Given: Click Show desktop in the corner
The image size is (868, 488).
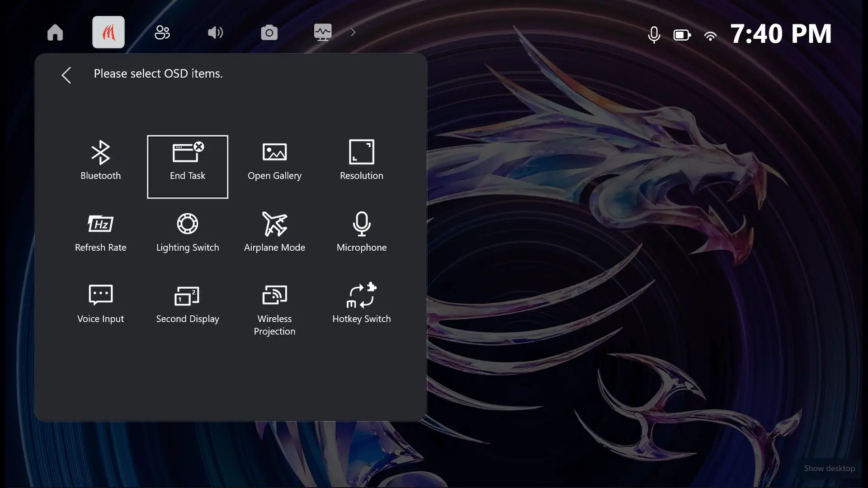Looking at the screenshot, I should tap(829, 468).
